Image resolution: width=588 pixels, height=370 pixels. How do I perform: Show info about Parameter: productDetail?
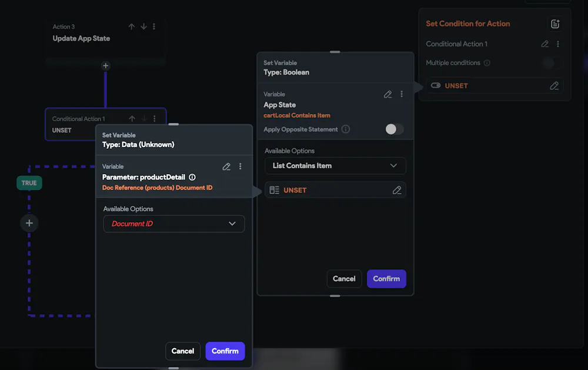coord(192,177)
